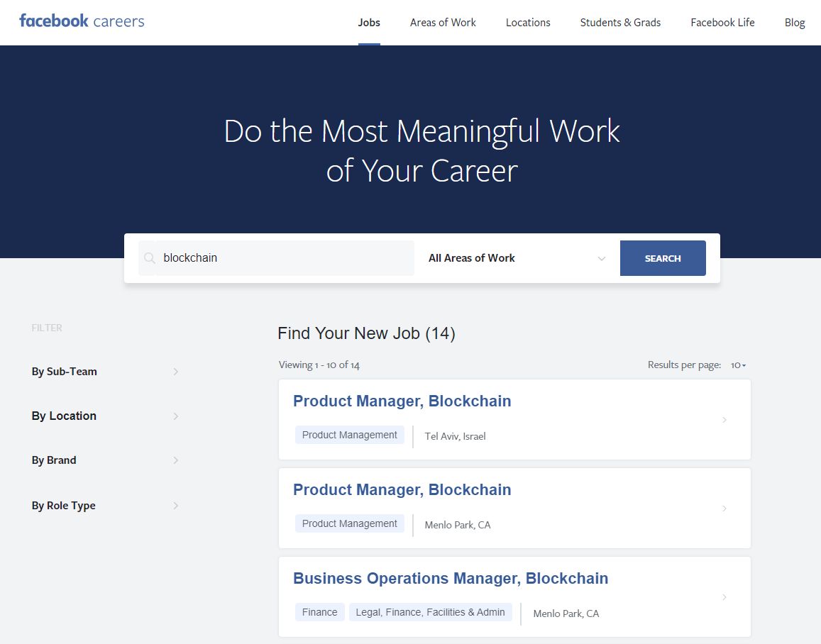This screenshot has width=821, height=644.
Task: Click inside the blockchain search input field
Action: 277,258
